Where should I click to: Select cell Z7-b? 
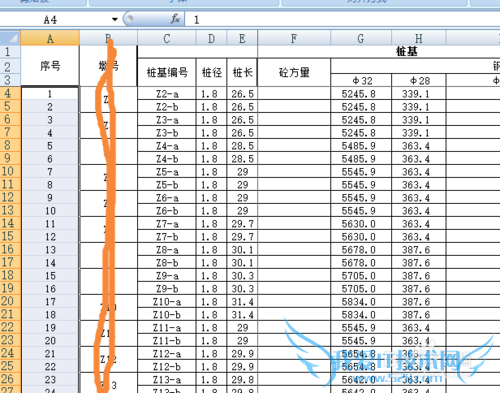[x=167, y=237]
